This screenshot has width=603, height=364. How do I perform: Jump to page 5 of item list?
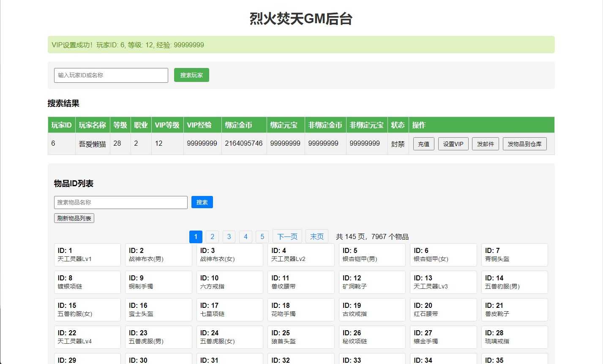click(x=262, y=236)
